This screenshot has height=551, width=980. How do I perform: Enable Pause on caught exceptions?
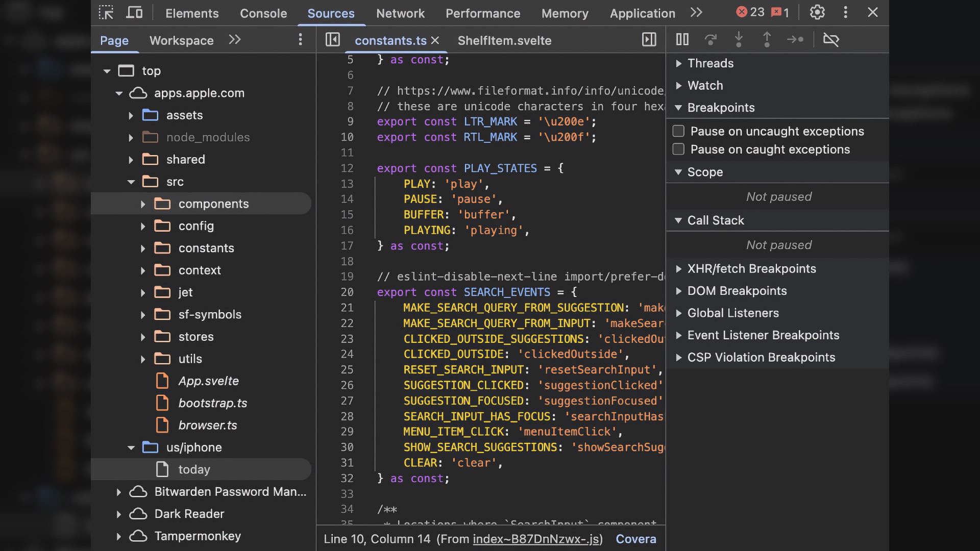click(x=678, y=149)
